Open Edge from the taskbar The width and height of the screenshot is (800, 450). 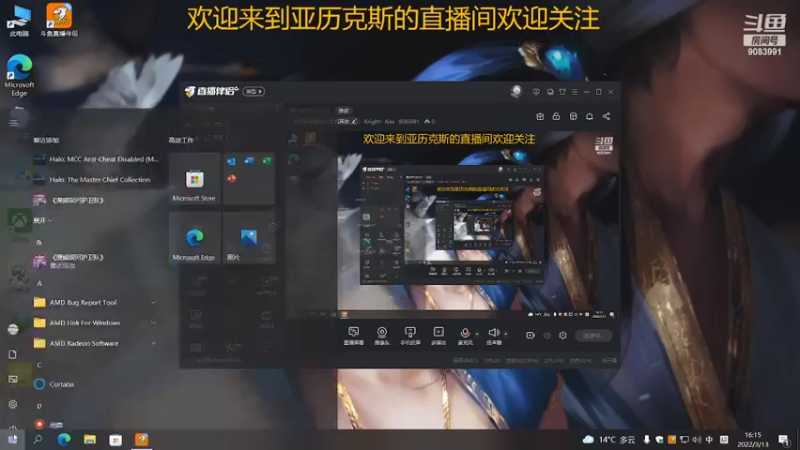64,439
